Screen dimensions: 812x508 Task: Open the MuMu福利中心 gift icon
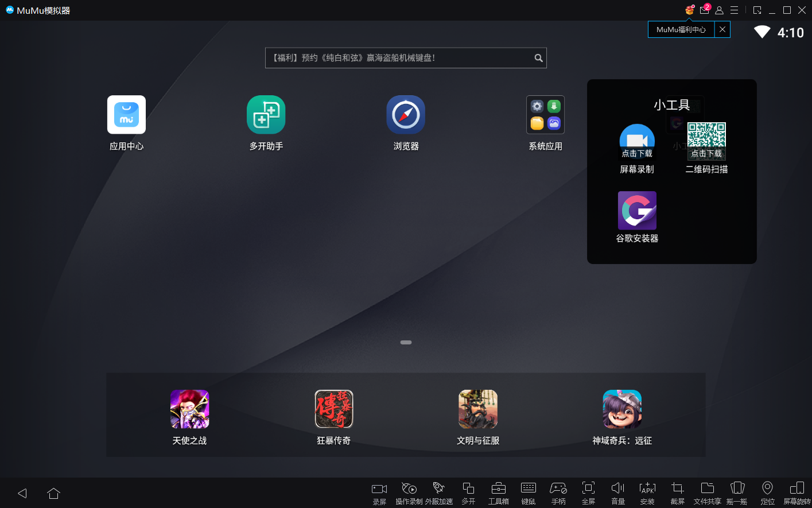[x=689, y=10]
